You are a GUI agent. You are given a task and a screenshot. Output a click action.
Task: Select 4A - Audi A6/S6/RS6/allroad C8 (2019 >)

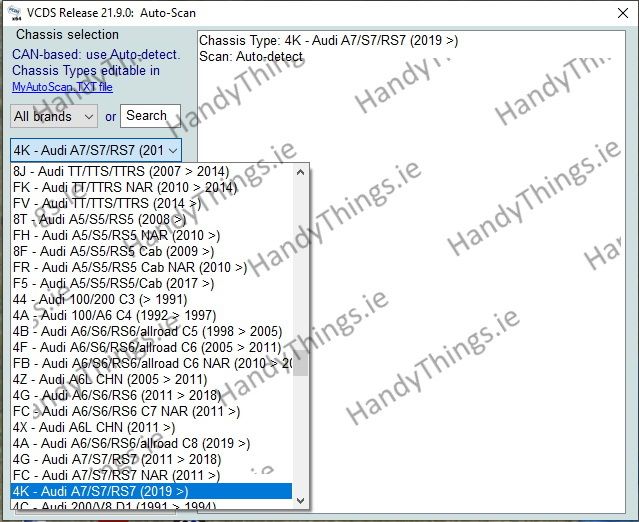click(152, 443)
